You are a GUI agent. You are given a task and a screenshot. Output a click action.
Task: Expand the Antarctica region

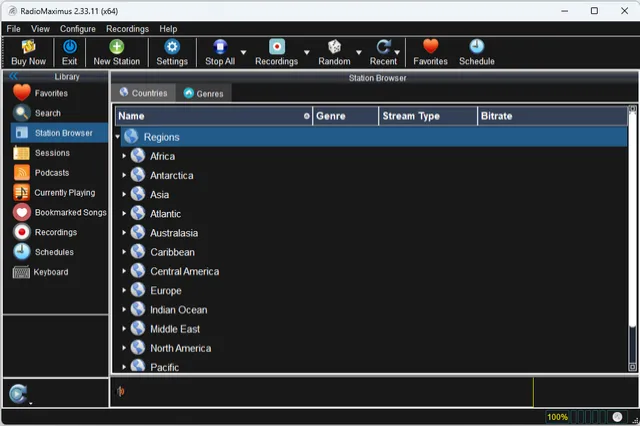click(124, 175)
